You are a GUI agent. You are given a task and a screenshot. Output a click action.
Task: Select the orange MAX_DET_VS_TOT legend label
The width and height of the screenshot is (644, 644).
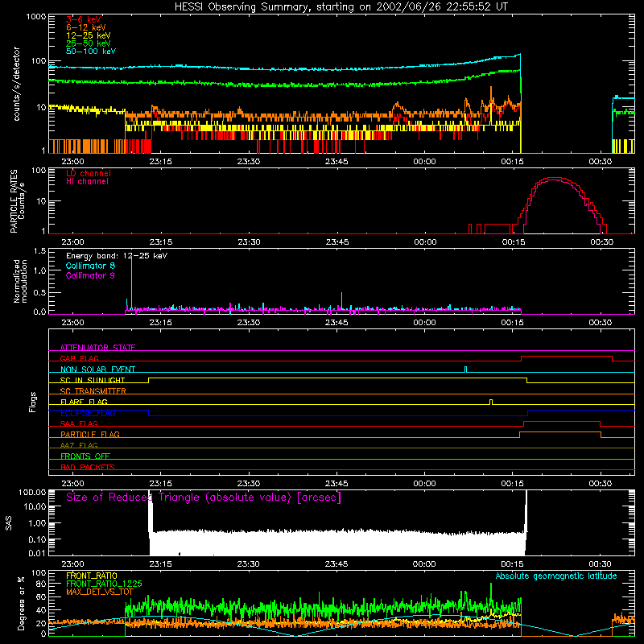pos(99,592)
